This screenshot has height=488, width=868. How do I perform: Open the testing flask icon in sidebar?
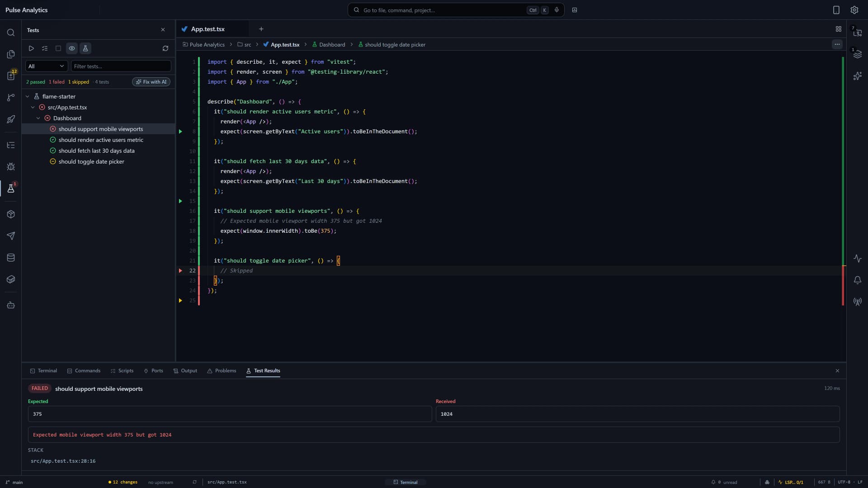click(11, 188)
